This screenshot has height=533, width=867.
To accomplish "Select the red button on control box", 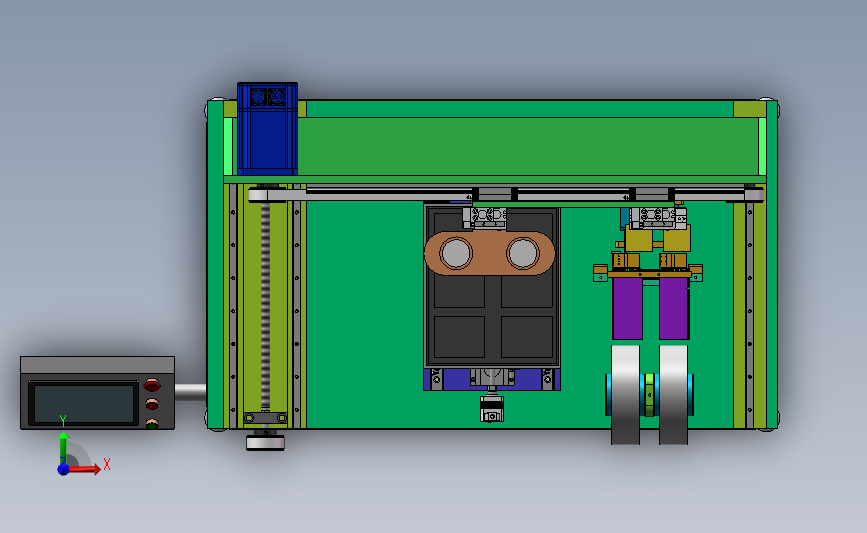I will pyautogui.click(x=152, y=385).
